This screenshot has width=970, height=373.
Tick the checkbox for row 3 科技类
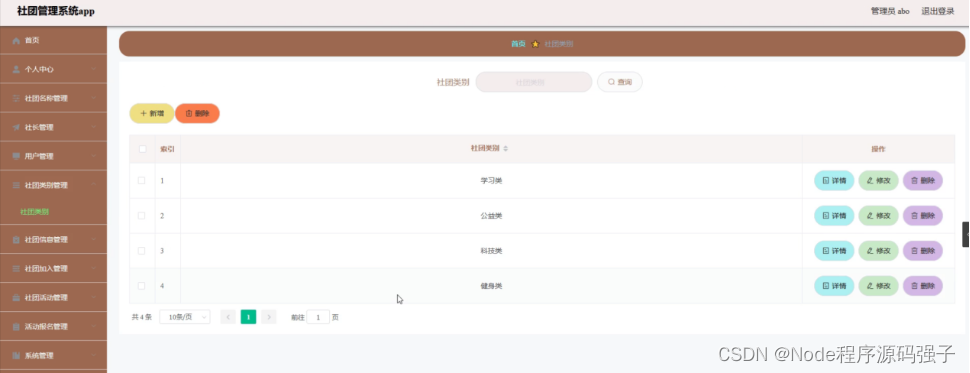point(142,251)
